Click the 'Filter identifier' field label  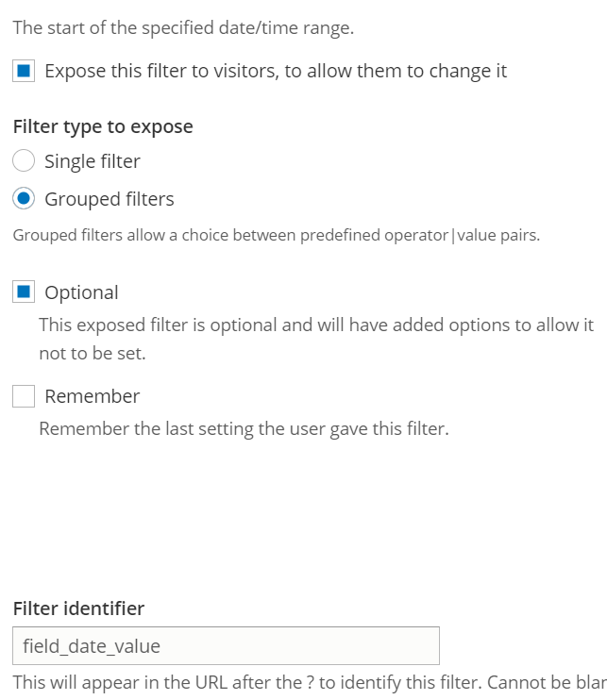[78, 608]
